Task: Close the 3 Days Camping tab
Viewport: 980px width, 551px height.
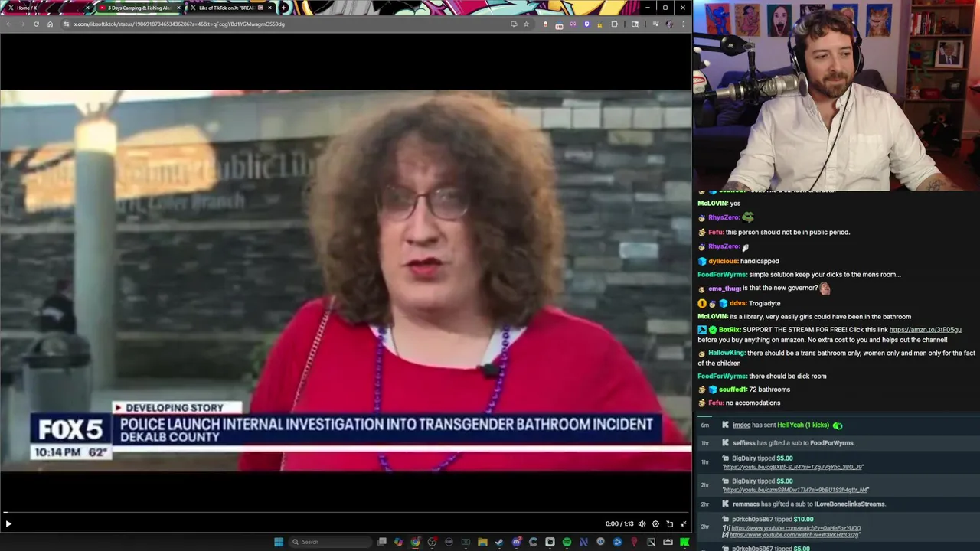Action: click(x=178, y=8)
